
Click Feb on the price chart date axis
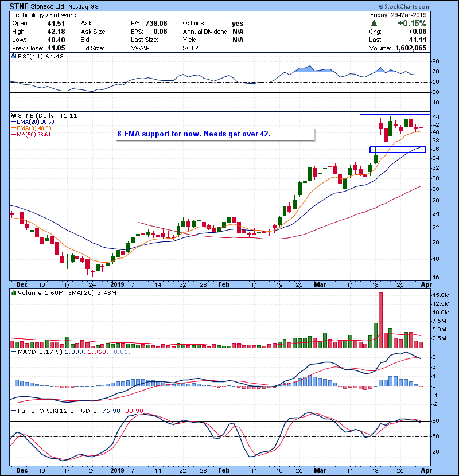click(224, 285)
